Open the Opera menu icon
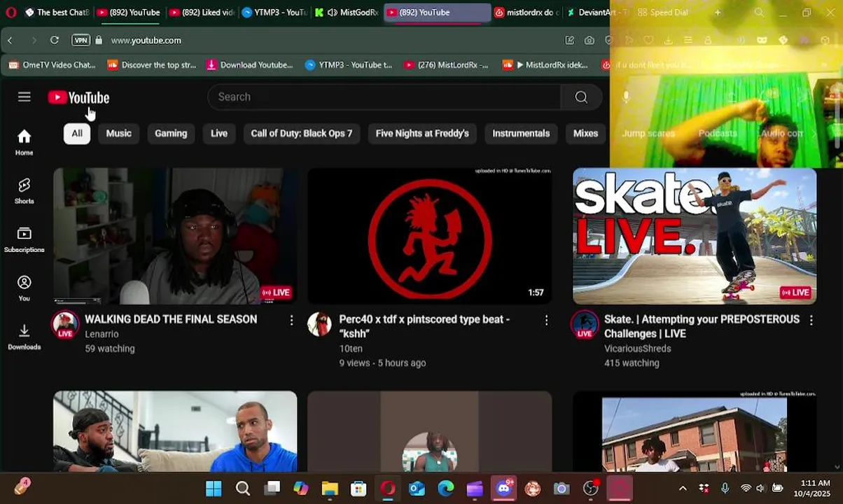This screenshot has width=843, height=504. pyautogui.click(x=11, y=13)
